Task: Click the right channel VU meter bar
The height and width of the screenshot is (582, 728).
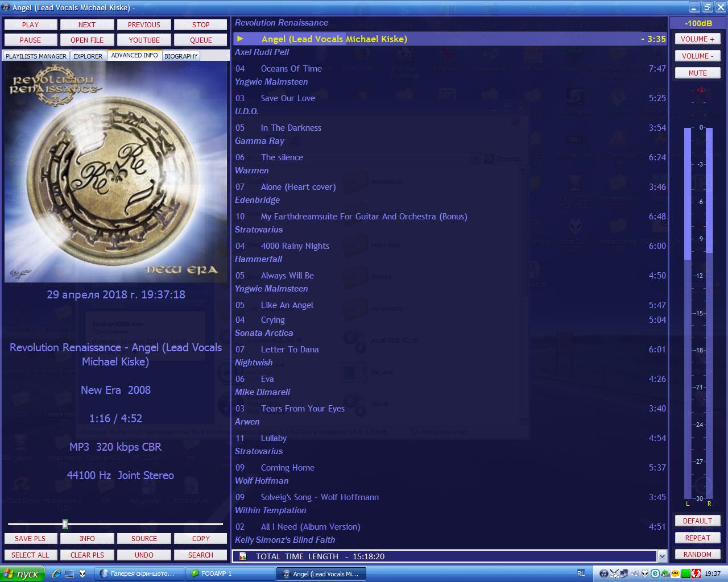Action: (x=709, y=313)
